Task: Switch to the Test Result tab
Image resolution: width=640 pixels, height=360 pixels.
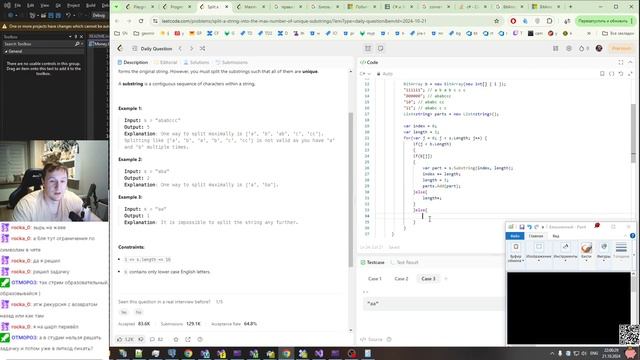Action: 404,262
